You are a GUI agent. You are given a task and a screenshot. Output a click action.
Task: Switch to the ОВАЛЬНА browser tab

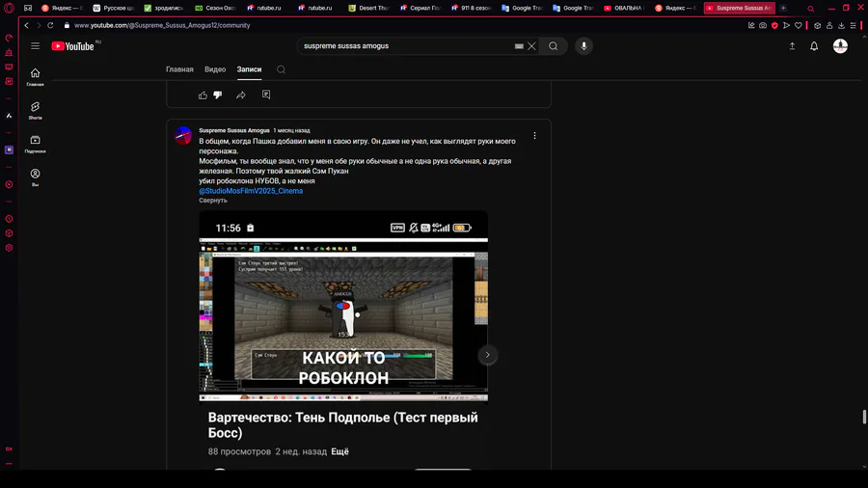pos(624,8)
